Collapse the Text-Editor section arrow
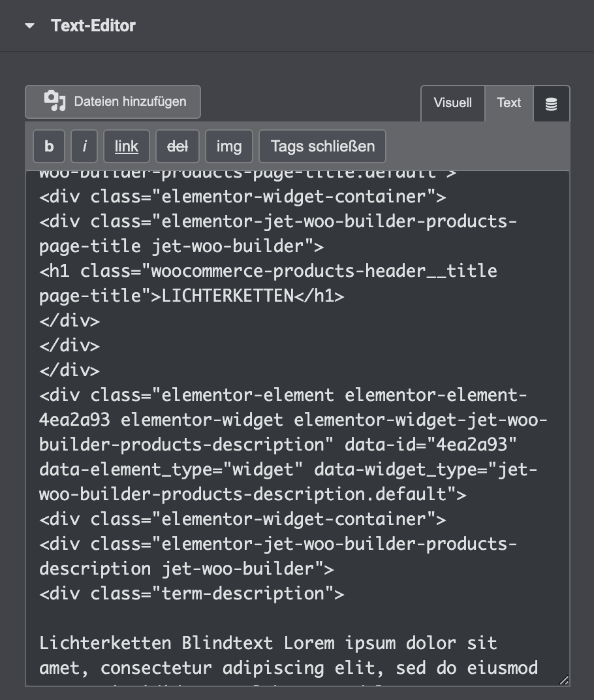 click(30, 26)
